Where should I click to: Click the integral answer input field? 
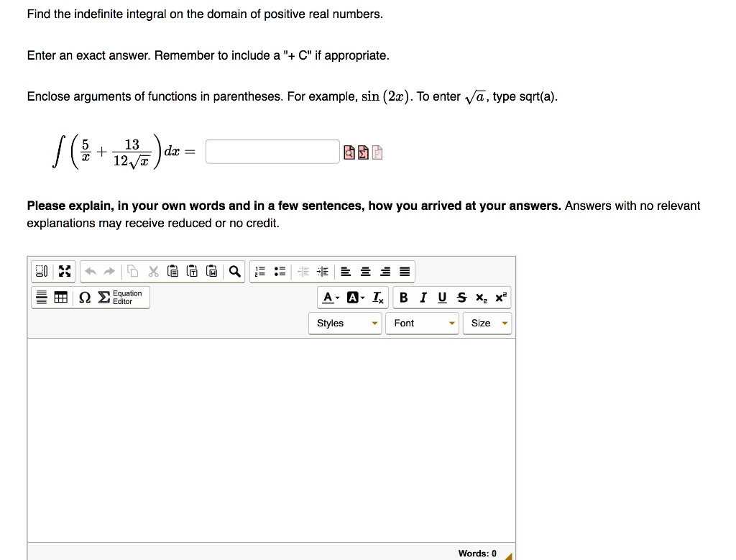(272, 152)
